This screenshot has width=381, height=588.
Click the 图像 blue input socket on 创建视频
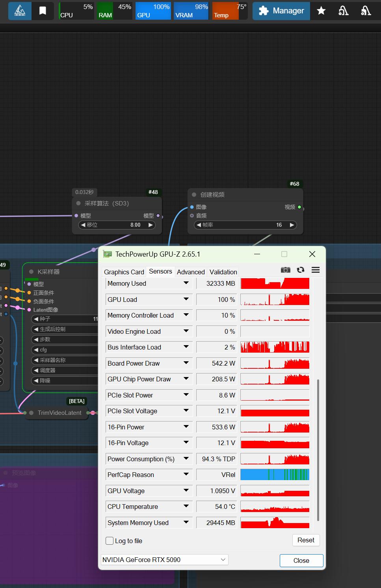192,207
